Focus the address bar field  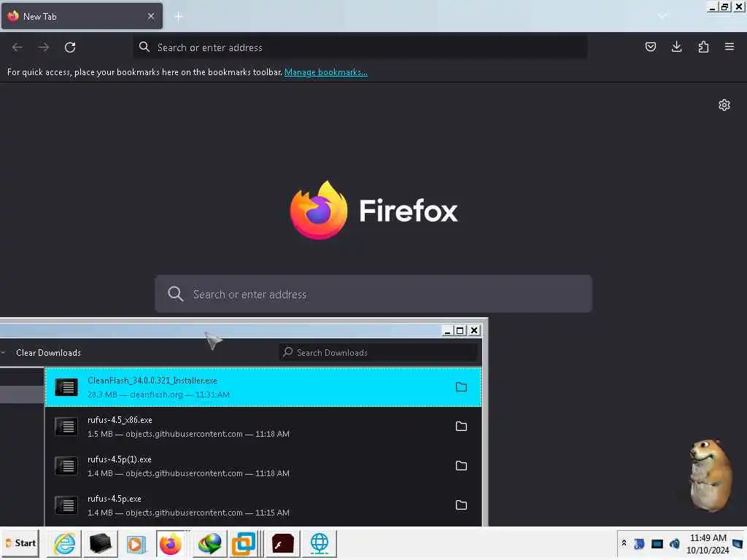[360, 47]
